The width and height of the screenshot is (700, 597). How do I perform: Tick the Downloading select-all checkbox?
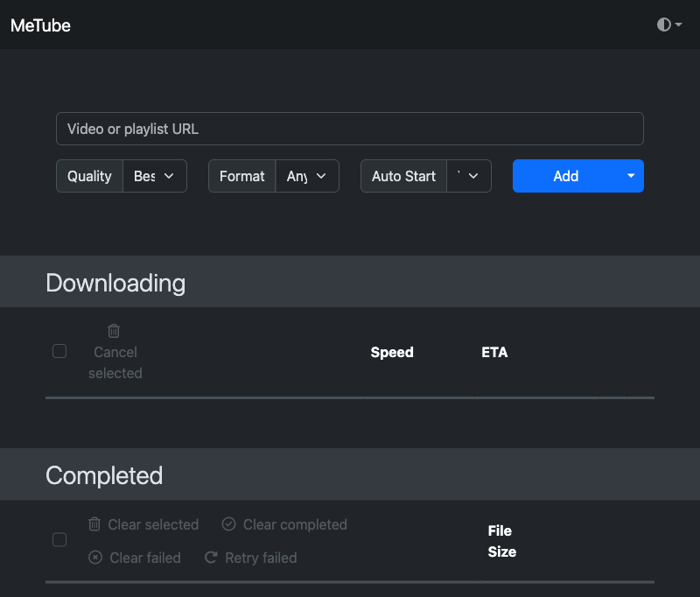59,351
